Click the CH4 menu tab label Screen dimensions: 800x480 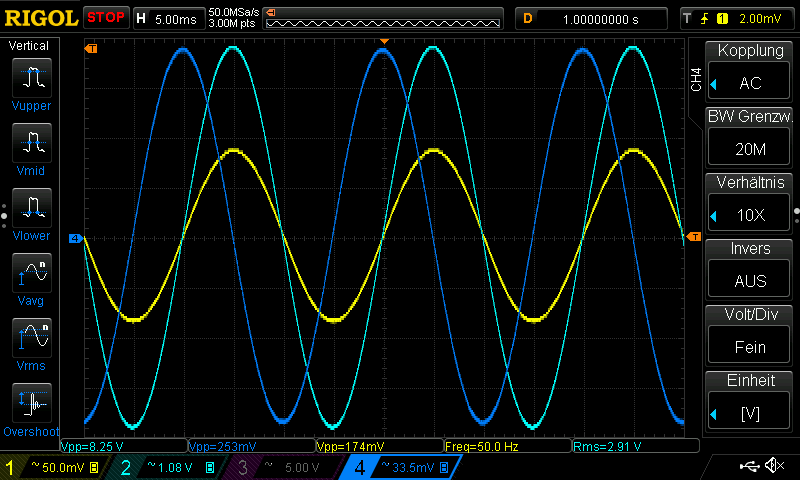click(x=696, y=80)
